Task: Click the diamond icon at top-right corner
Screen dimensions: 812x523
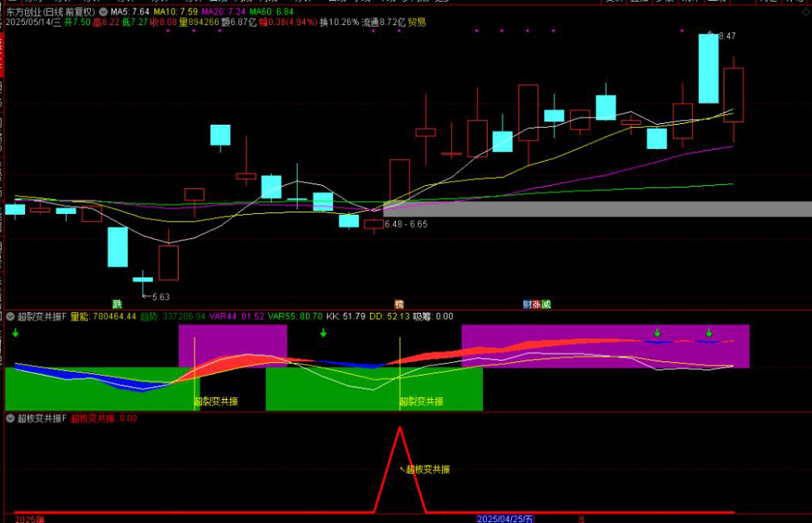Action: tap(806, 12)
